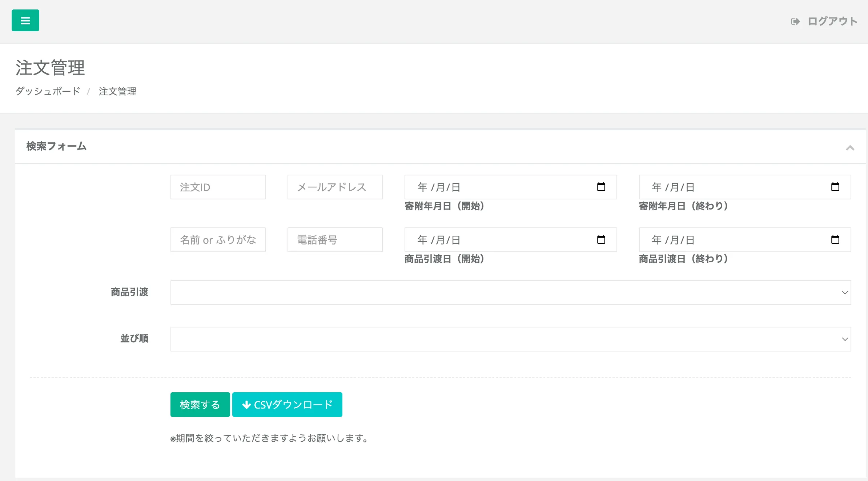Click the 検索フォーム panel header title
Image resolution: width=868 pixels, height=481 pixels.
coord(56,146)
